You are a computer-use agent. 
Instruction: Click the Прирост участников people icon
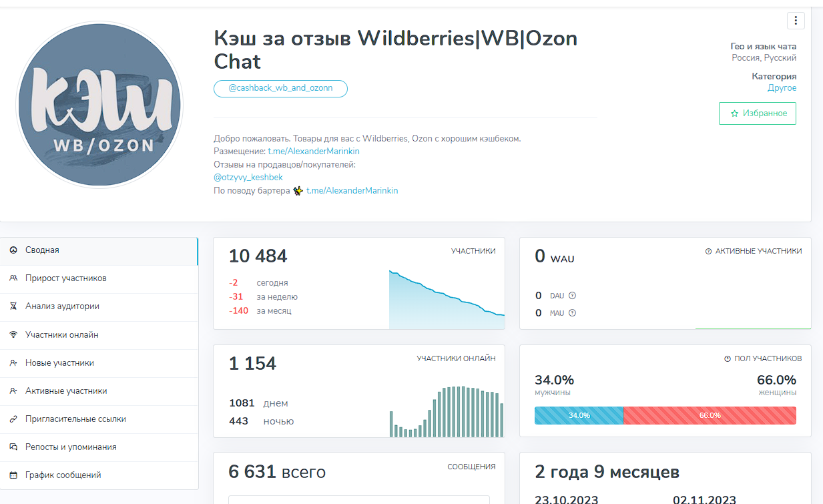coord(13,278)
